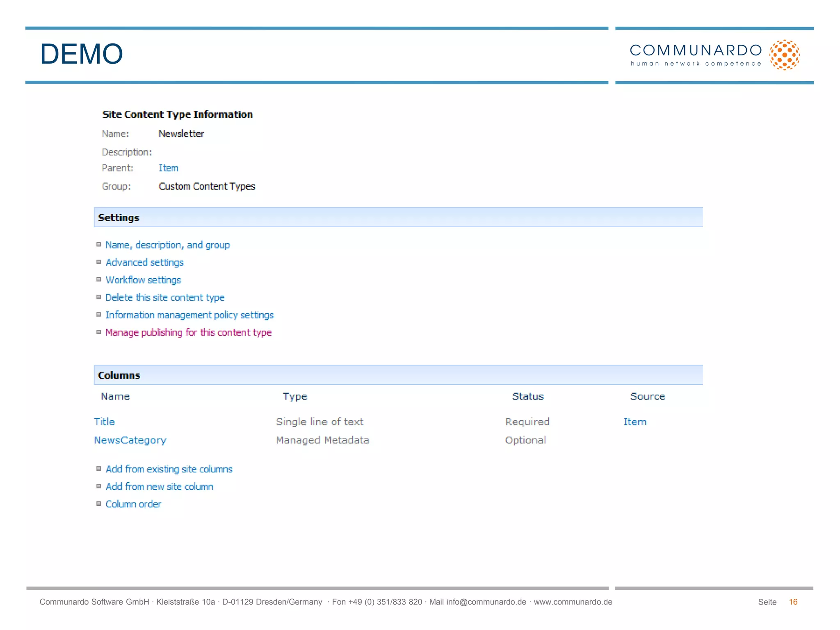Click the bullet icon beside Advanced settings
Image resolution: width=840 pixels, height=630 pixels.
[x=98, y=262]
